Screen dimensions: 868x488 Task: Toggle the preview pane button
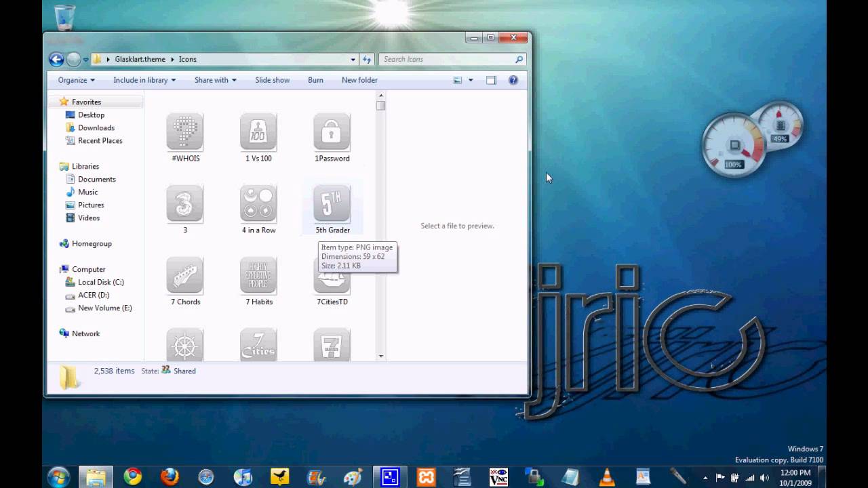pyautogui.click(x=491, y=80)
